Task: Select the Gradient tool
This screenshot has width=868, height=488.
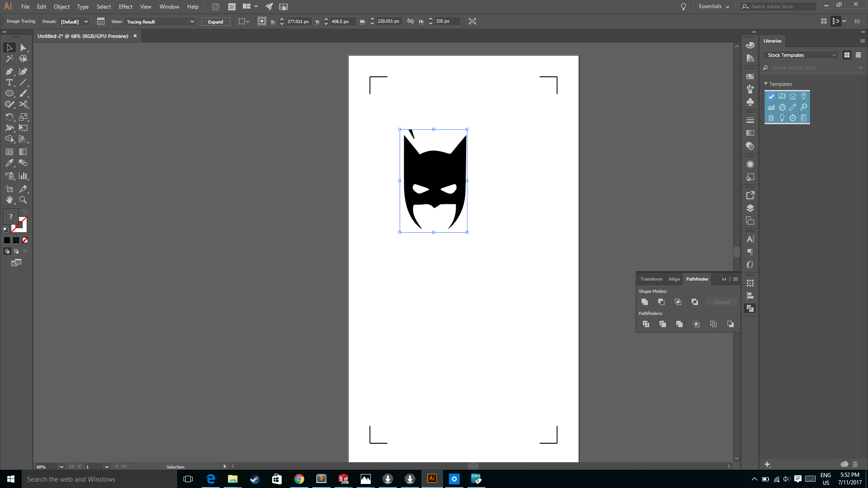Action: tap(23, 152)
